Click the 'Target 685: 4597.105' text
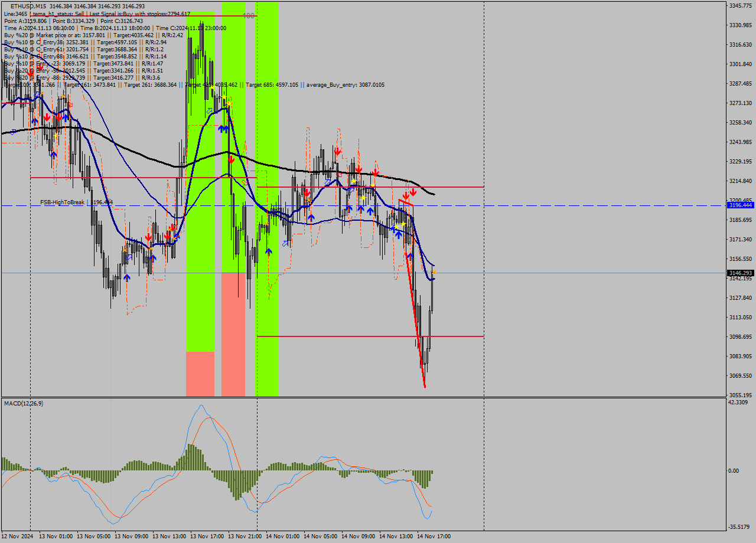This screenshot has height=543, width=756. click(x=272, y=85)
